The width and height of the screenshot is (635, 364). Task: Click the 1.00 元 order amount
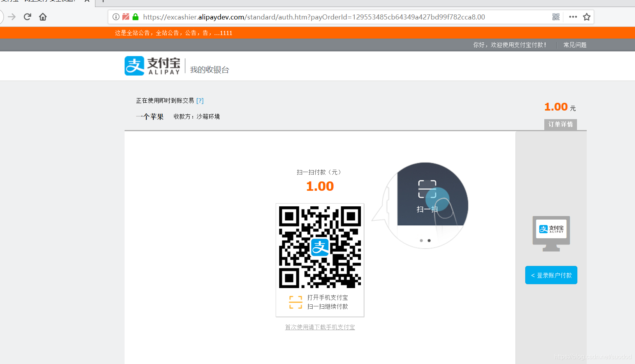[x=560, y=107]
